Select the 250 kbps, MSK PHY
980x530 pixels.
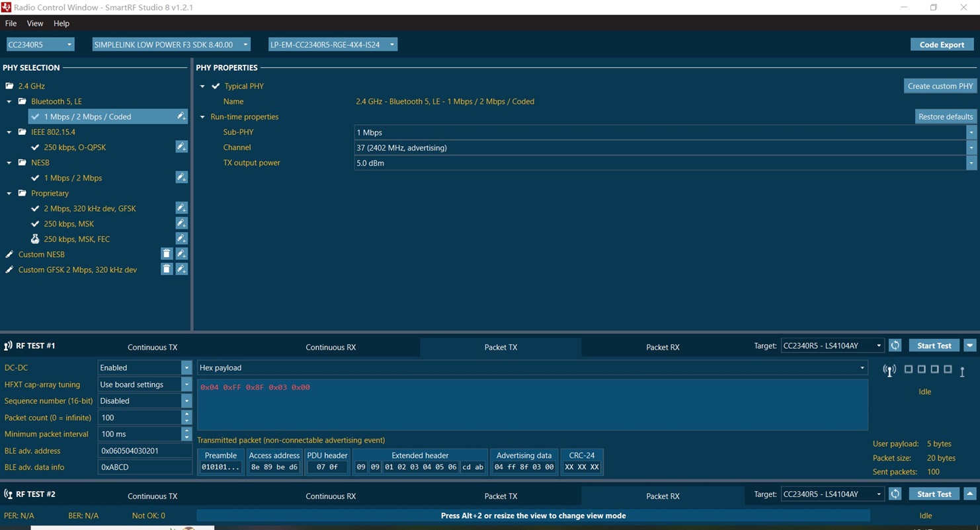69,223
